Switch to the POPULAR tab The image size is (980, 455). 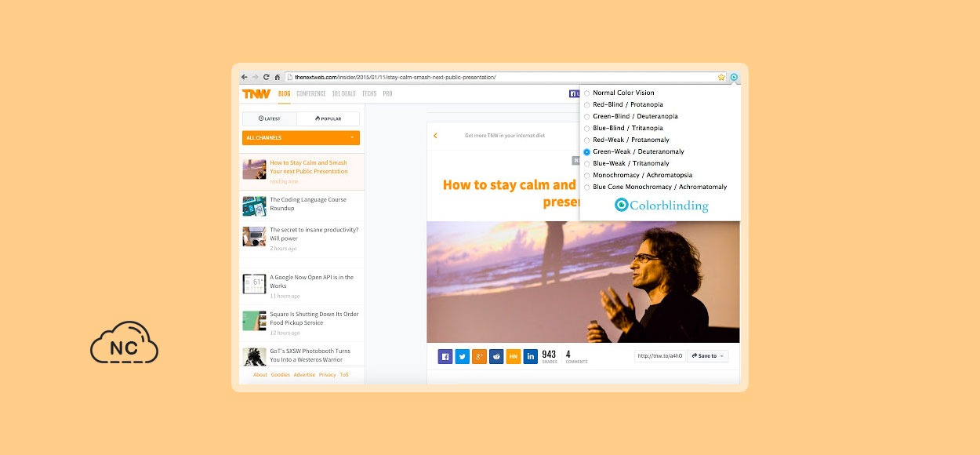pos(328,118)
